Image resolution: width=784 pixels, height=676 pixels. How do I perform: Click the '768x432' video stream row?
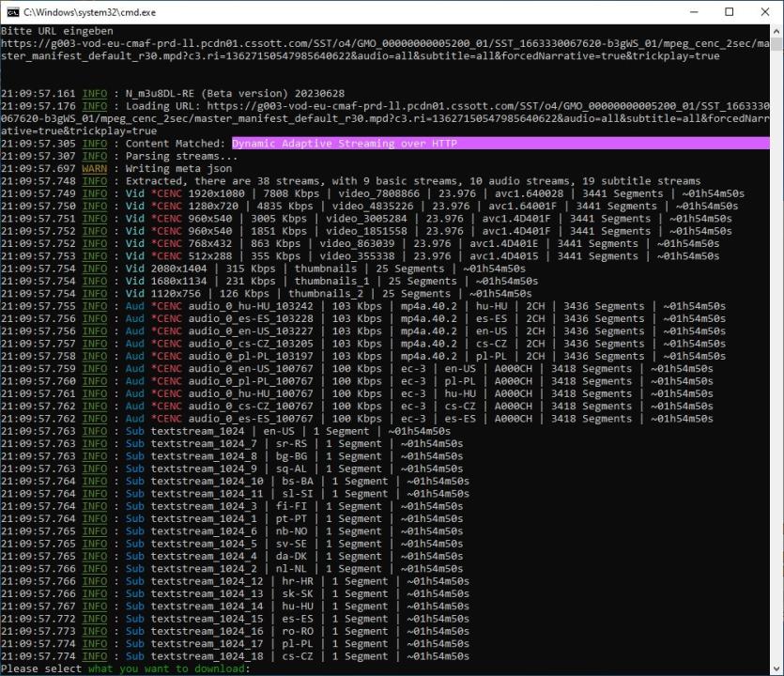point(360,243)
